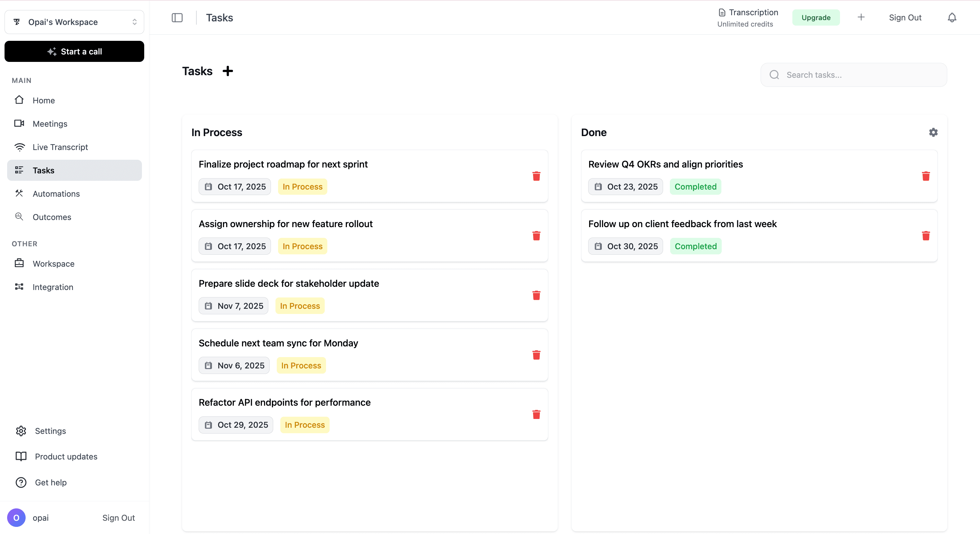980x534 pixels.
Task: Open the Outcomes section
Action: click(x=52, y=217)
